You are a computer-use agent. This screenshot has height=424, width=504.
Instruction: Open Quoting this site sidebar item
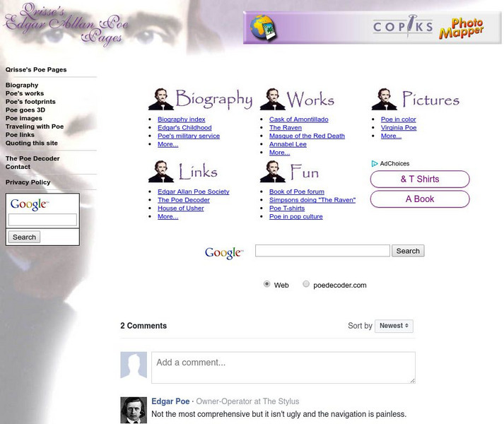[x=32, y=143]
